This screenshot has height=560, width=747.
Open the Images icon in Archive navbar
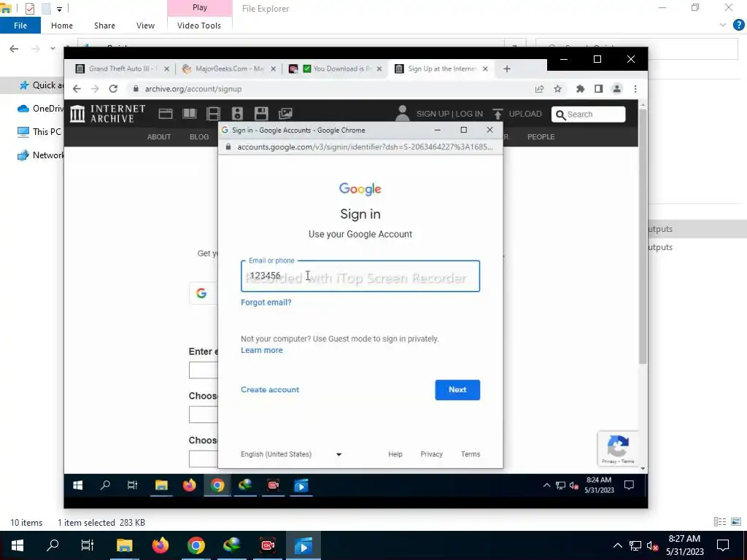point(285,113)
